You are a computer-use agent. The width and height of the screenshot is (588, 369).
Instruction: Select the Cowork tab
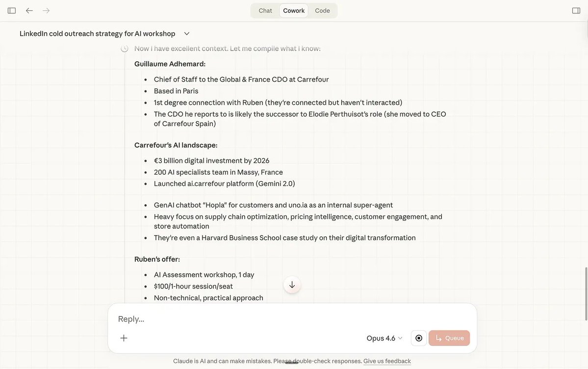[293, 10]
